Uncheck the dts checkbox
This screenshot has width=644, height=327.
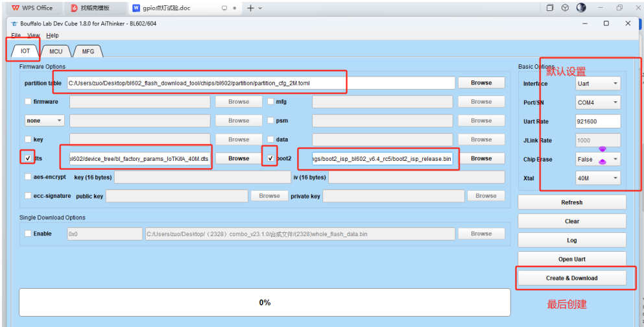pos(28,158)
